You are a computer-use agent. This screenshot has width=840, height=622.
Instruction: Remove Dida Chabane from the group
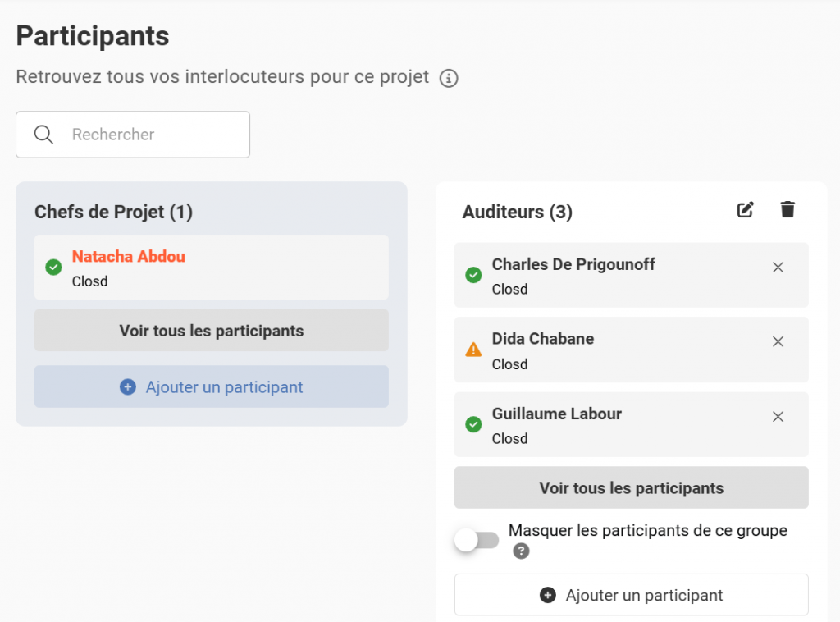click(778, 342)
